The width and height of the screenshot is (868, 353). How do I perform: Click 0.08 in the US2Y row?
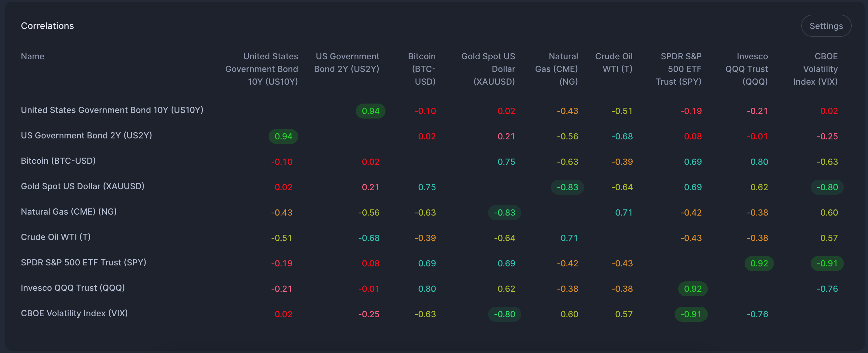click(693, 136)
